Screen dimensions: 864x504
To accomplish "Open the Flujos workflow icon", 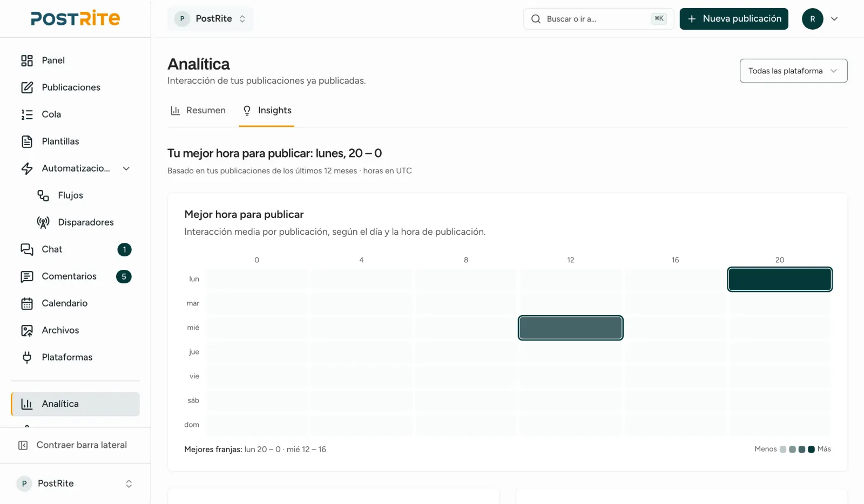I will pos(43,195).
